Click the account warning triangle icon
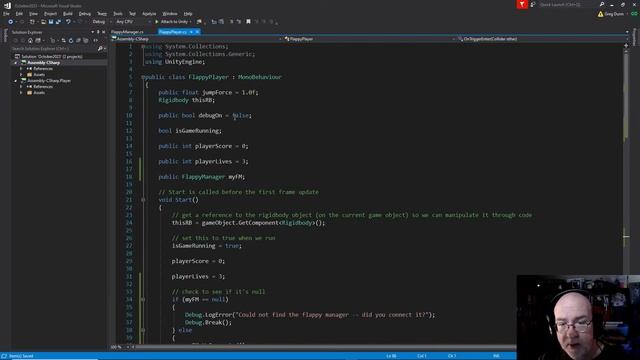The image size is (640, 360). click(600, 14)
